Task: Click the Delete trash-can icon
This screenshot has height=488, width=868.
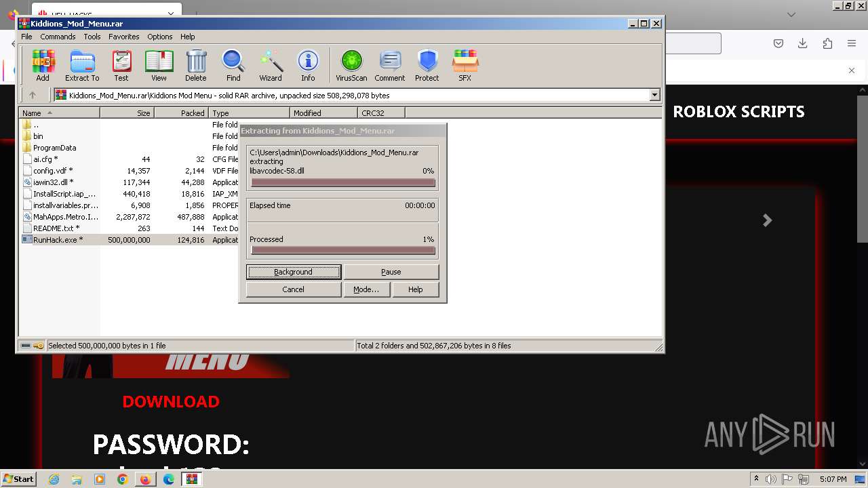Action: coord(196,65)
